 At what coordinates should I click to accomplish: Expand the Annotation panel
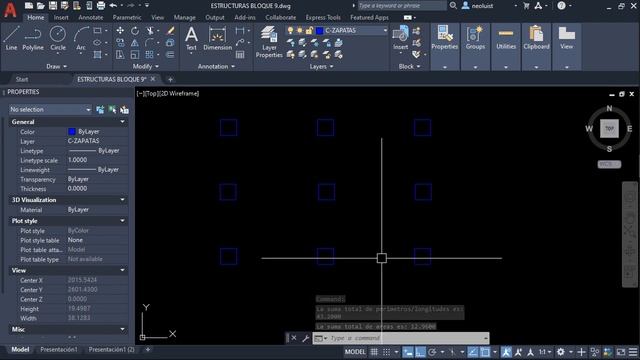coord(216,66)
